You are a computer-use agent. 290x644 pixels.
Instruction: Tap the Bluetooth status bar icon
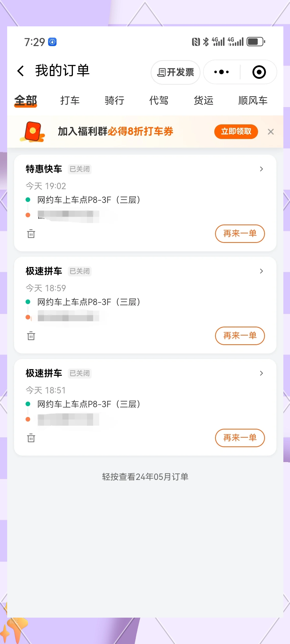tap(206, 42)
